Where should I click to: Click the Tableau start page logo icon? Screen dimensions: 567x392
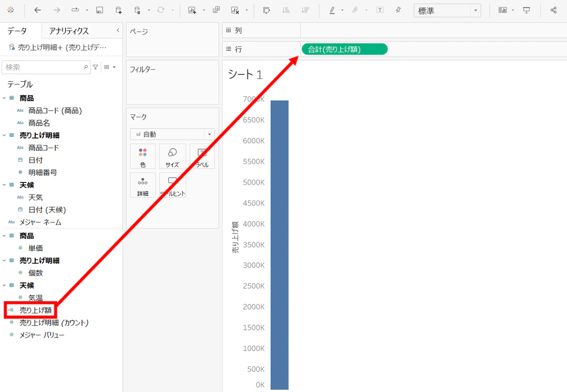(x=11, y=10)
